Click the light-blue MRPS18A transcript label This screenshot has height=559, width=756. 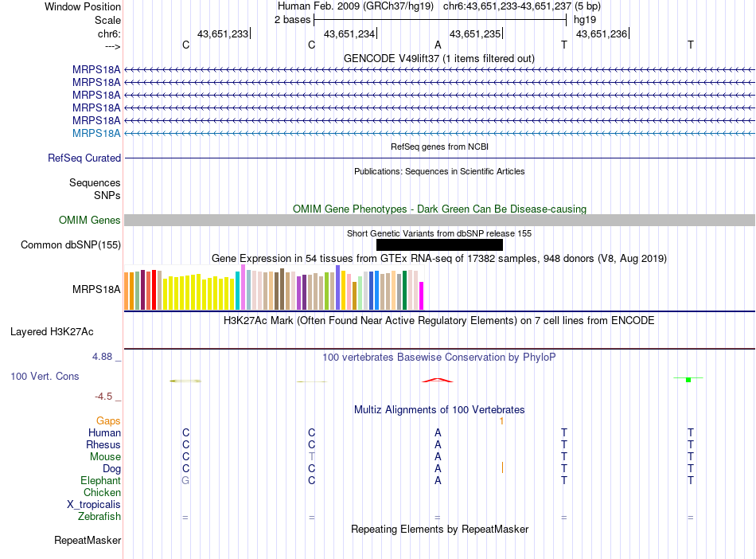(96, 133)
